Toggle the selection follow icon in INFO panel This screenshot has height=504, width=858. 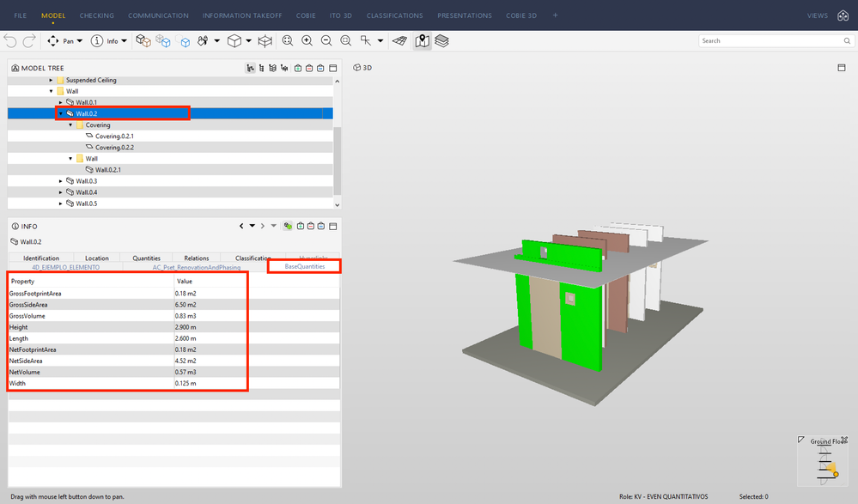pos(287,227)
